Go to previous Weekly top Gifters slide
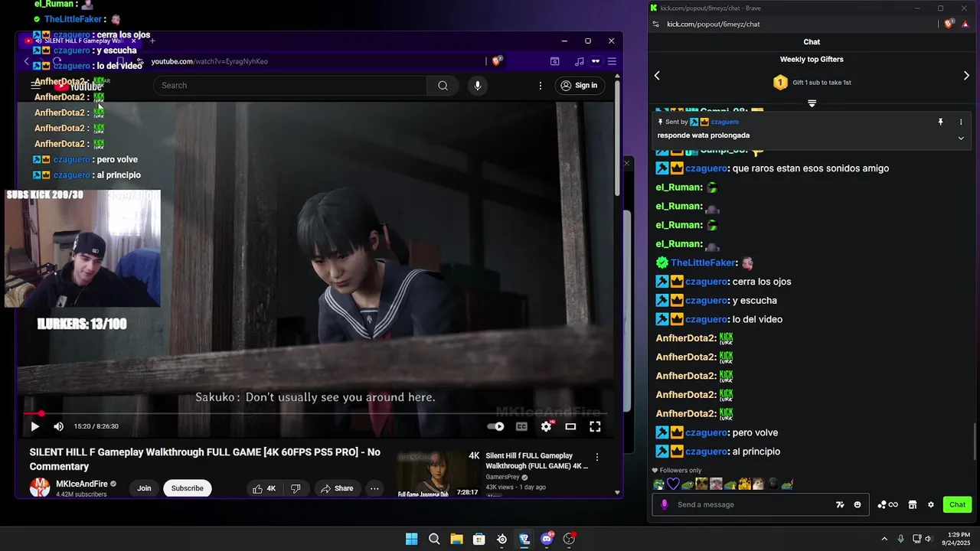This screenshot has width=980, height=551. click(x=657, y=75)
